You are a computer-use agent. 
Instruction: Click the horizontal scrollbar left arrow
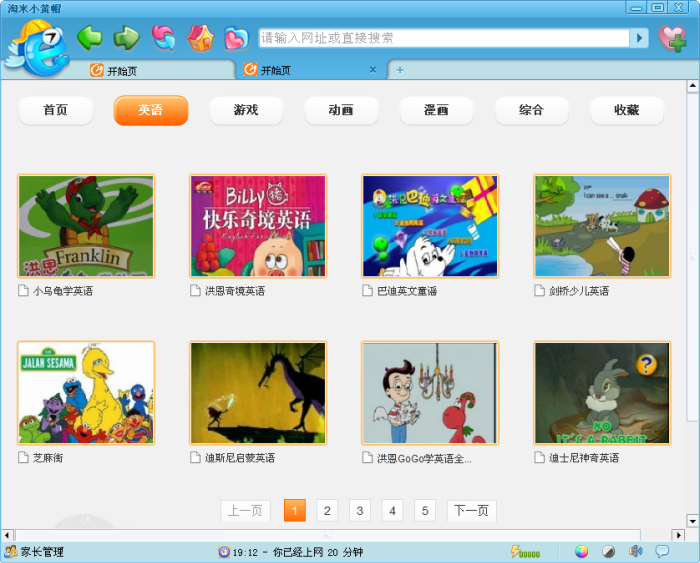click(x=7, y=535)
